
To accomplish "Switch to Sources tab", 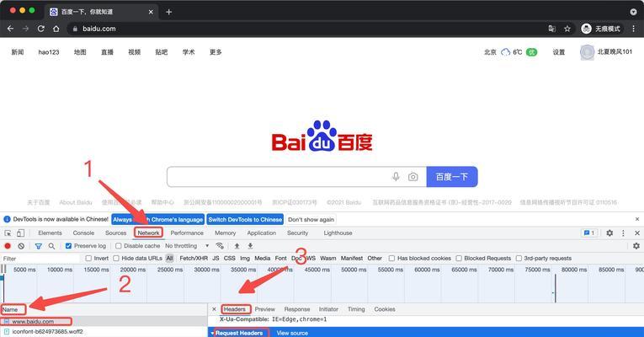I will click(x=116, y=233).
